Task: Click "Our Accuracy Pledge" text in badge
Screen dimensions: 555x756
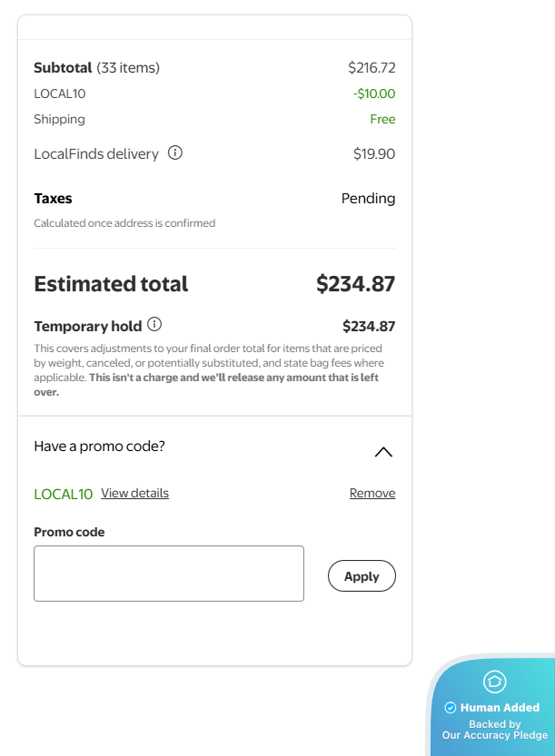Action: click(495, 735)
